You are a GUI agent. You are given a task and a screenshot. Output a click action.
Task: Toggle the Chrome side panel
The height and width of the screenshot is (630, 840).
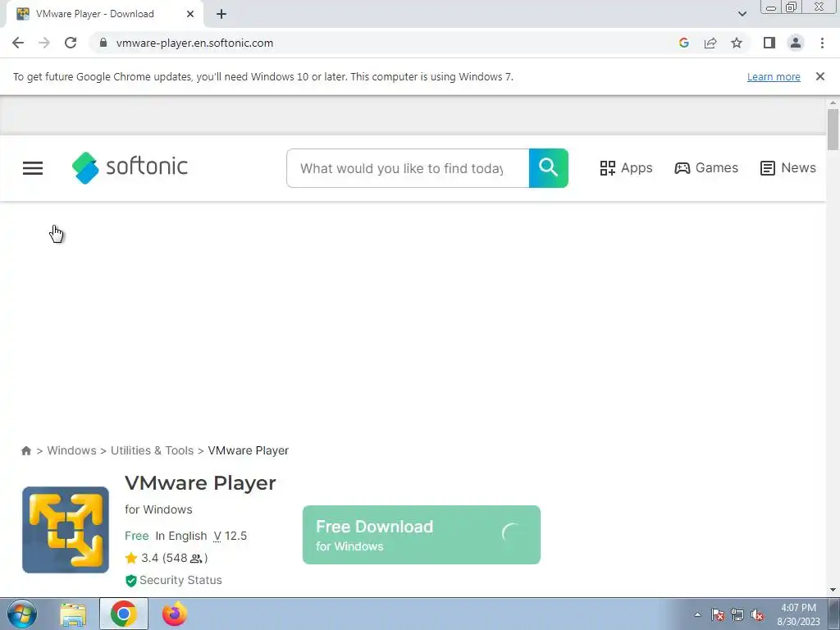click(769, 43)
